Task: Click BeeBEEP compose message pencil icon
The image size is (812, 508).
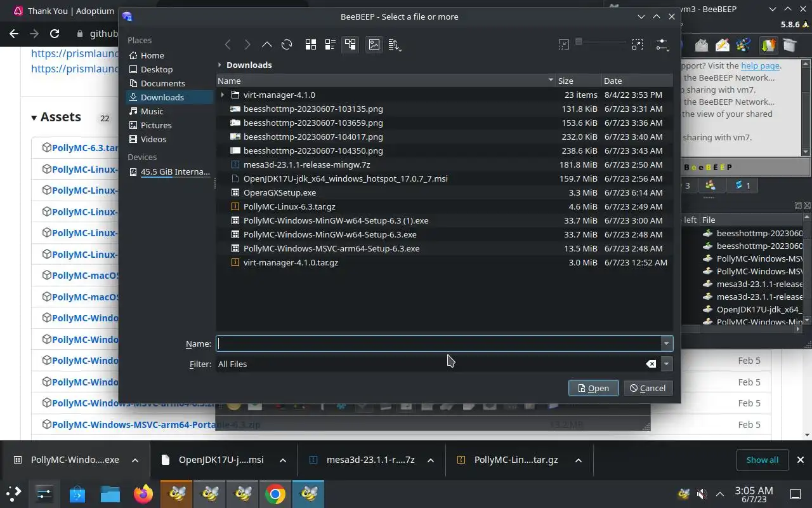Action: point(722,45)
